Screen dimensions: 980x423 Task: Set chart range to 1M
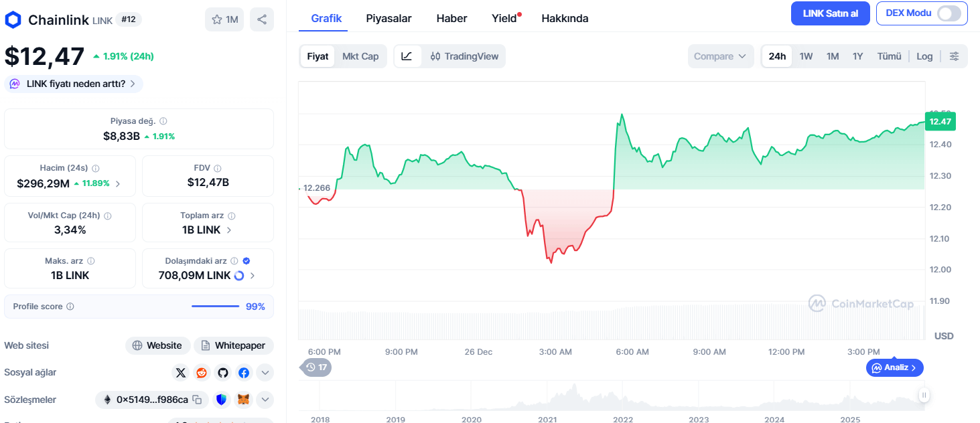833,56
